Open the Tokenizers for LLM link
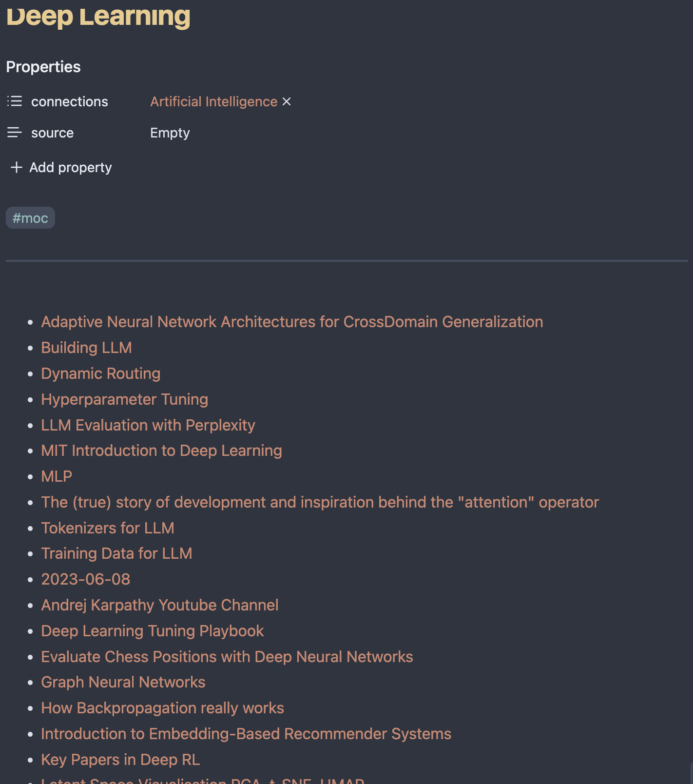Screen dimensions: 693x784 [107, 528]
